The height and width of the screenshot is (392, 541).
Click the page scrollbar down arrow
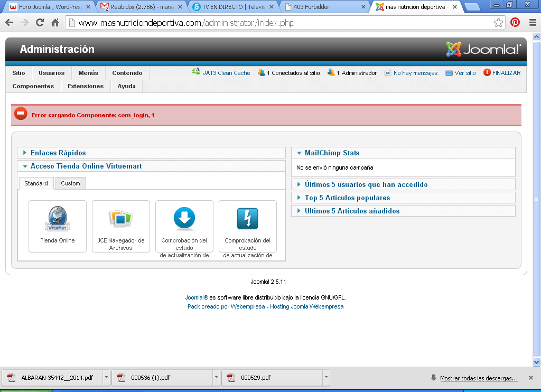537,362
